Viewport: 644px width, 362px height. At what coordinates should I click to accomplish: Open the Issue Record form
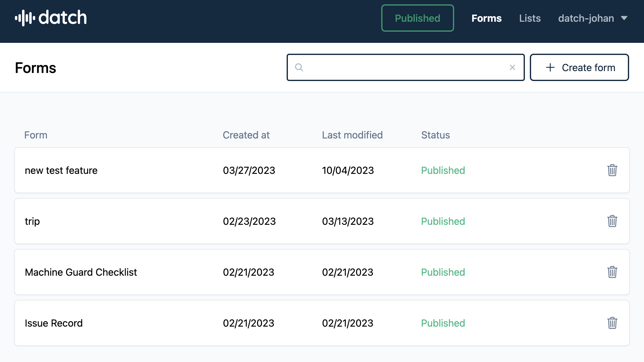(x=54, y=323)
